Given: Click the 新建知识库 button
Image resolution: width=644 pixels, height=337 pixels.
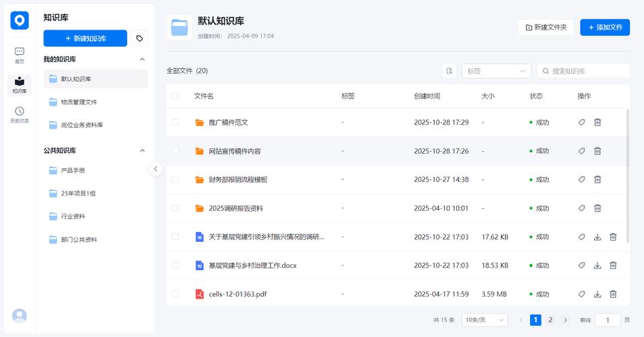Looking at the screenshot, I should click(x=86, y=38).
